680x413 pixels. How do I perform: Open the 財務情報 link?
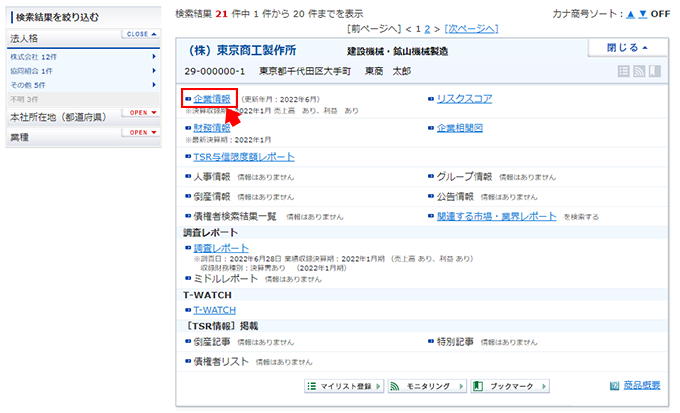point(212,128)
